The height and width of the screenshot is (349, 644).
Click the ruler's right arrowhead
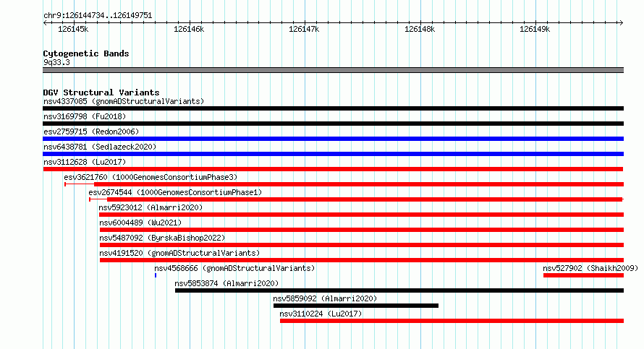point(621,22)
